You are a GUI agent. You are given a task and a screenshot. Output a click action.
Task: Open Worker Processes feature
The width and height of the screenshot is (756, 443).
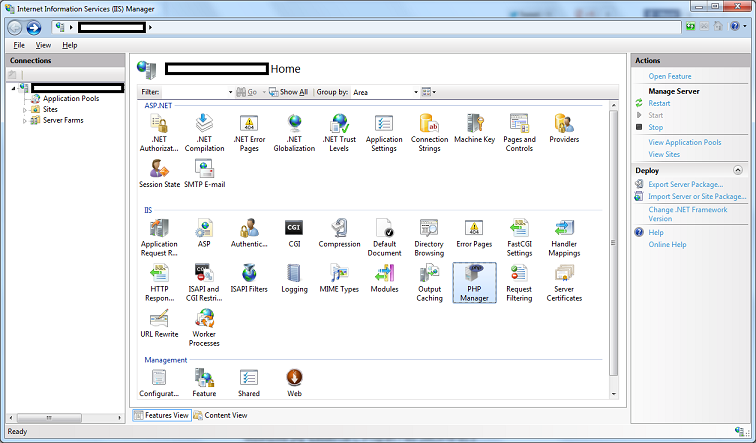click(204, 328)
